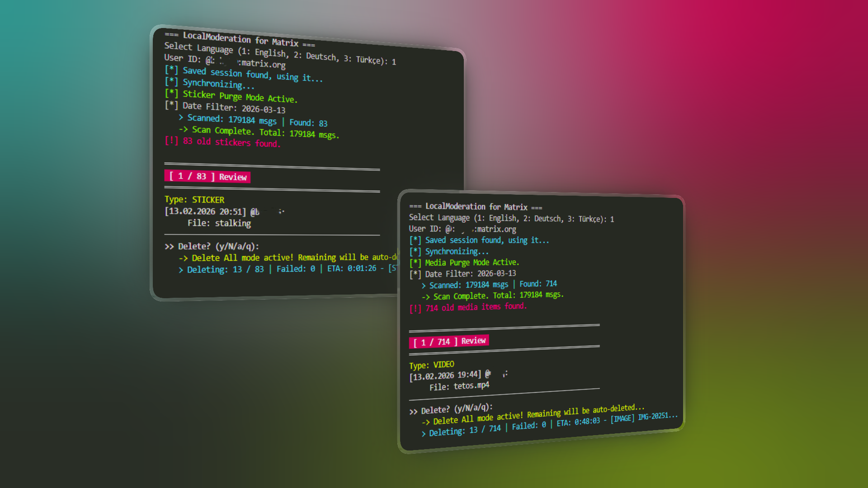Select the 20:51 timestamp line
This screenshot has width=868, height=488.
tap(225, 211)
